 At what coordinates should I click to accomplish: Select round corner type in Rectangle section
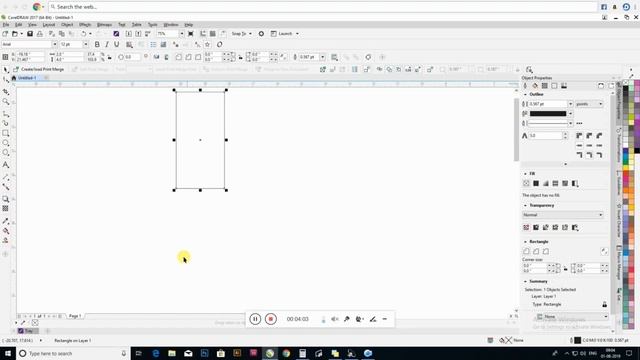(x=527, y=251)
